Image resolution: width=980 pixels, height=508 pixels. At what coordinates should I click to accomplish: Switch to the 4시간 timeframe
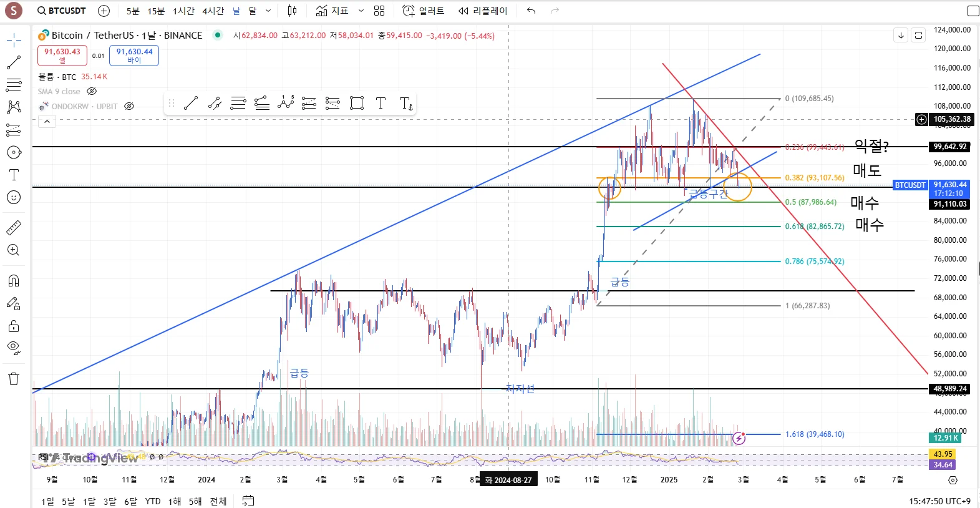(x=213, y=11)
